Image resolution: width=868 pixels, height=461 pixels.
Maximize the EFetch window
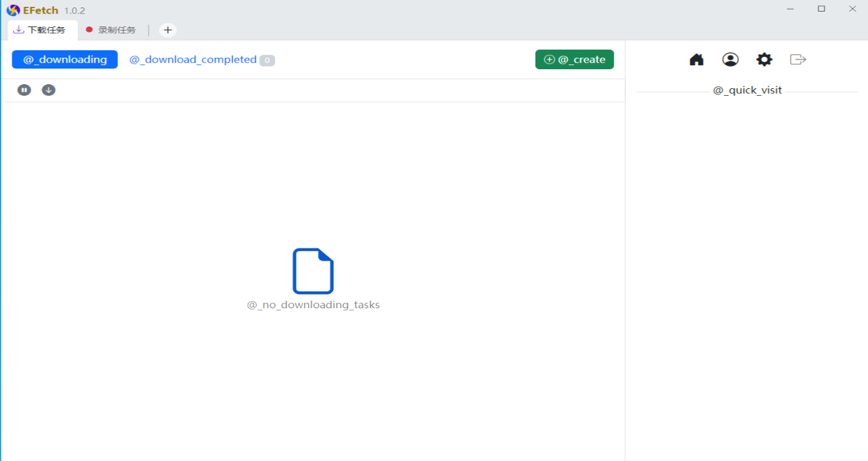821,9
